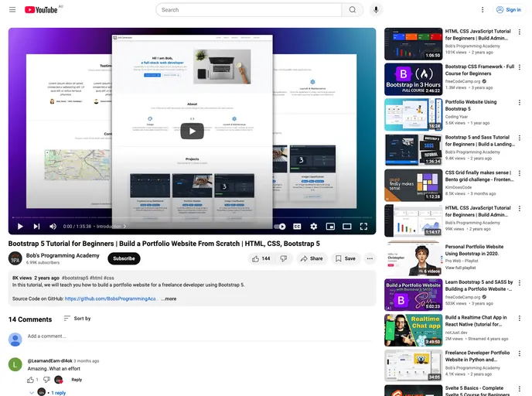Open Bob's Programming Academy channel name
Screen dimensions: 532x396
(x=63, y=255)
